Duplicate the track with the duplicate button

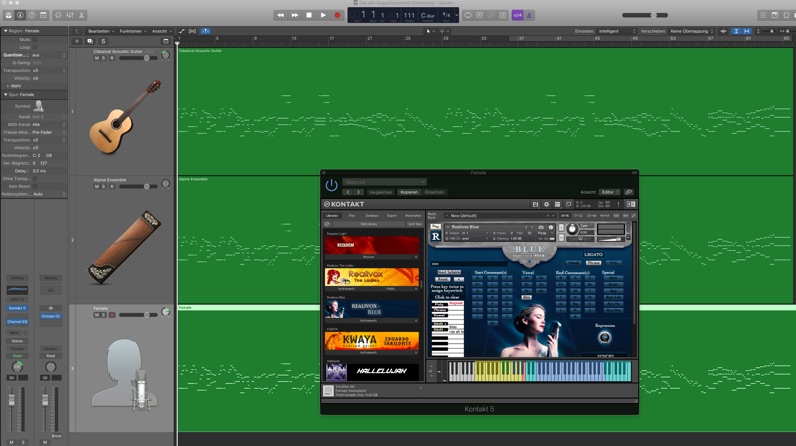(x=90, y=41)
